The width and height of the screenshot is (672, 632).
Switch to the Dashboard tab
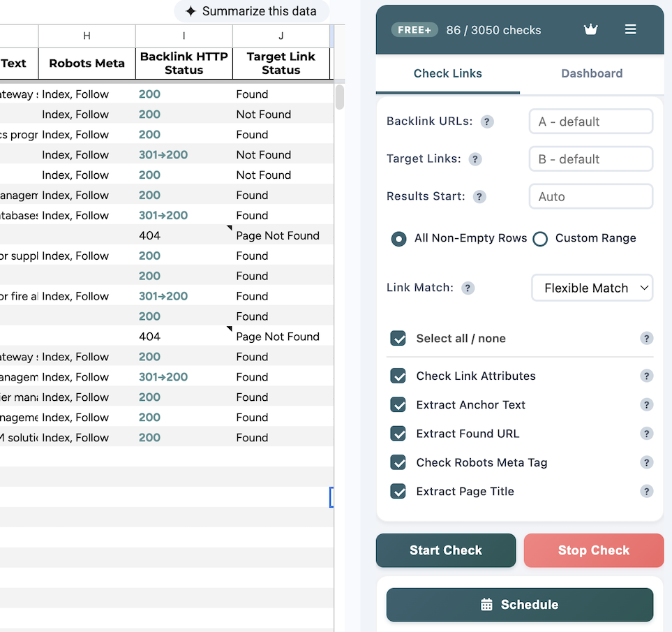click(592, 74)
